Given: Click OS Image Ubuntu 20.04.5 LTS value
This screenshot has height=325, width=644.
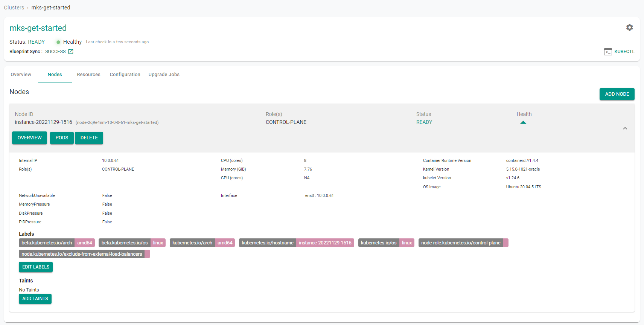Looking at the screenshot, I should 524,187.
